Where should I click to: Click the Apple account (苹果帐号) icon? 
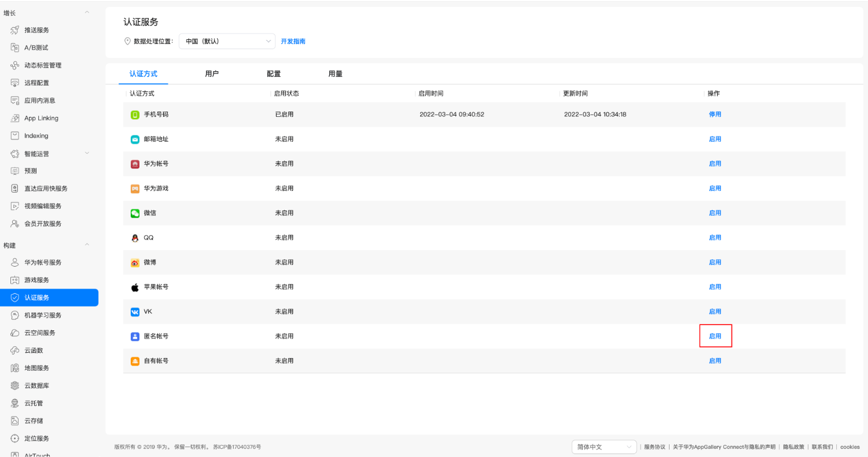(x=135, y=287)
